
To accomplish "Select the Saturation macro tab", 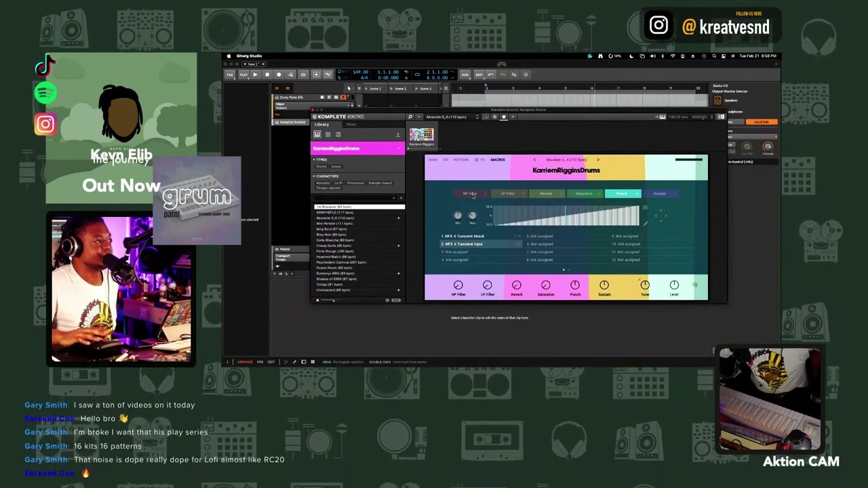I will coord(585,194).
